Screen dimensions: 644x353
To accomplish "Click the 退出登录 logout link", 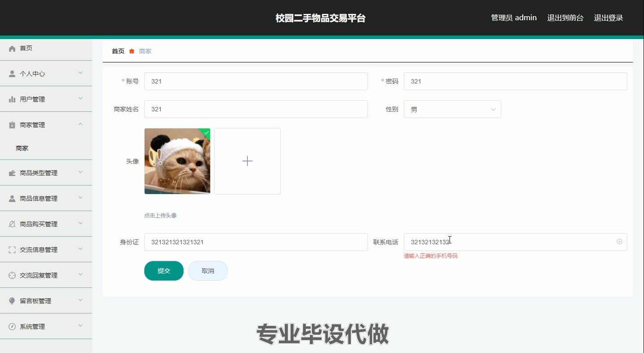I will (609, 18).
